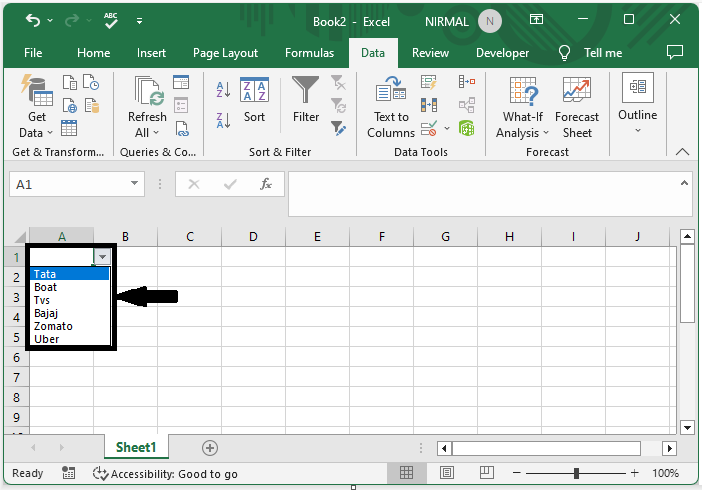Screen dimensions: 702x490
Task: Click the Edit Links icon
Action: [x=181, y=129]
